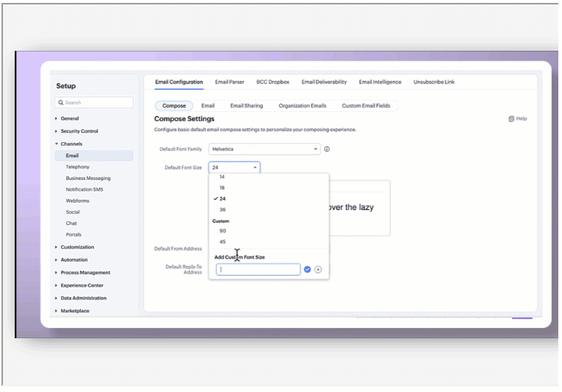Click info icon next to Font Family

click(327, 149)
